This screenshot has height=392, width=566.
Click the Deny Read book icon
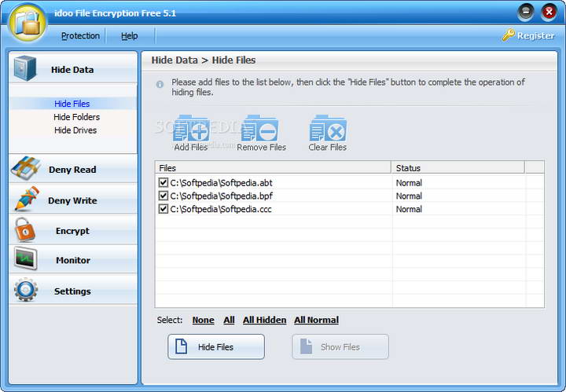click(x=26, y=168)
